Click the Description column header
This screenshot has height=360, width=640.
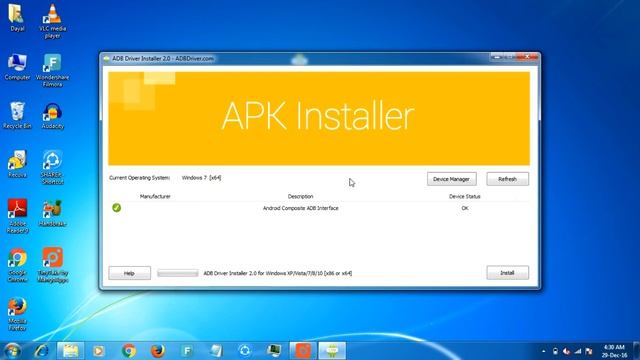click(x=300, y=196)
